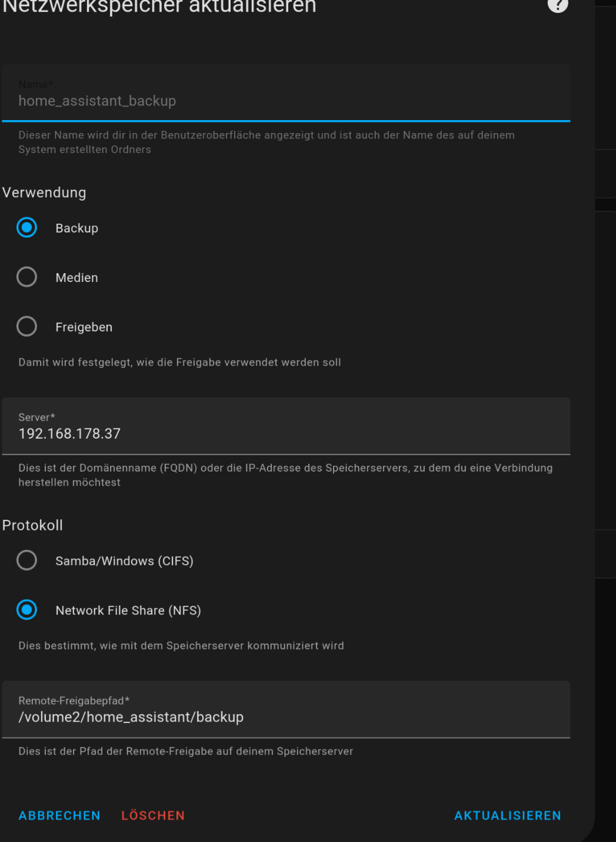
Task: Click the red LÖSCHEN button
Action: click(153, 816)
